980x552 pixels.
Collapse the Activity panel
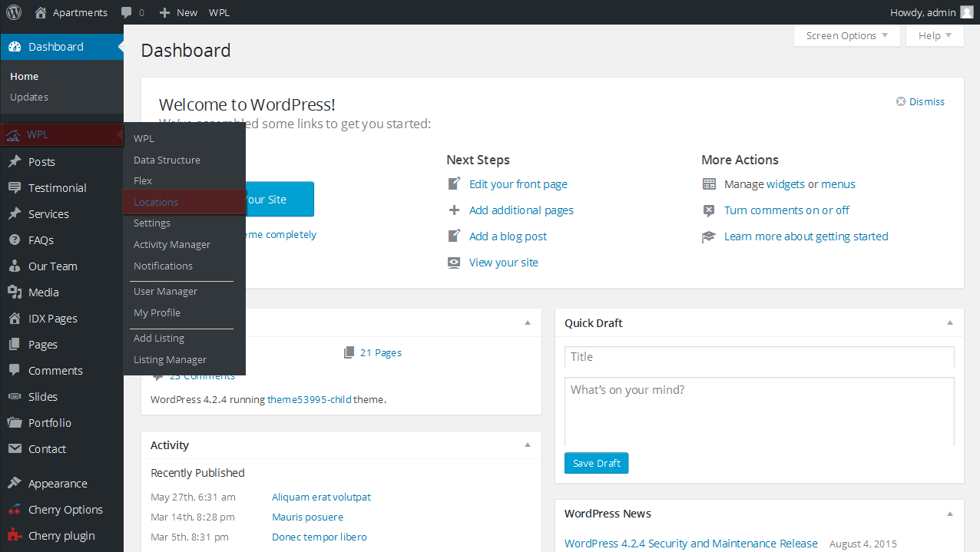point(528,445)
